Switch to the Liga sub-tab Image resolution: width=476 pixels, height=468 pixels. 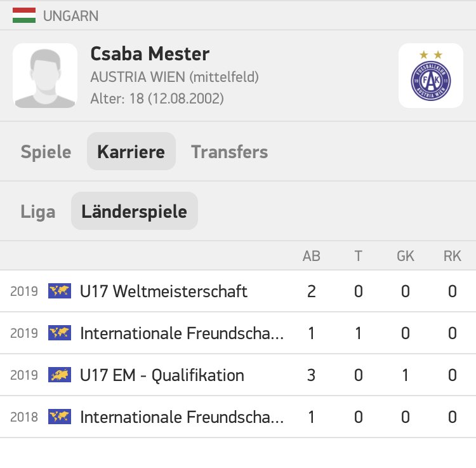click(x=38, y=211)
